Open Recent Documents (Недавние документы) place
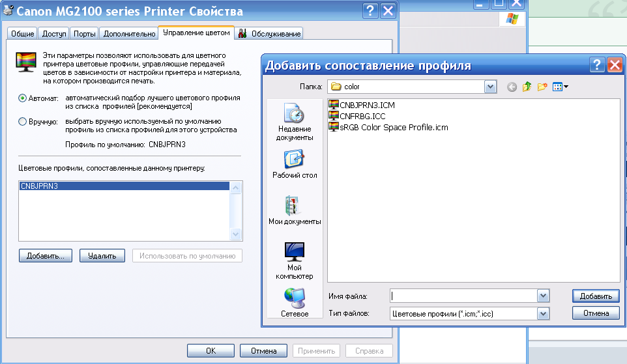Screen dimensions: 627x364 [295, 122]
